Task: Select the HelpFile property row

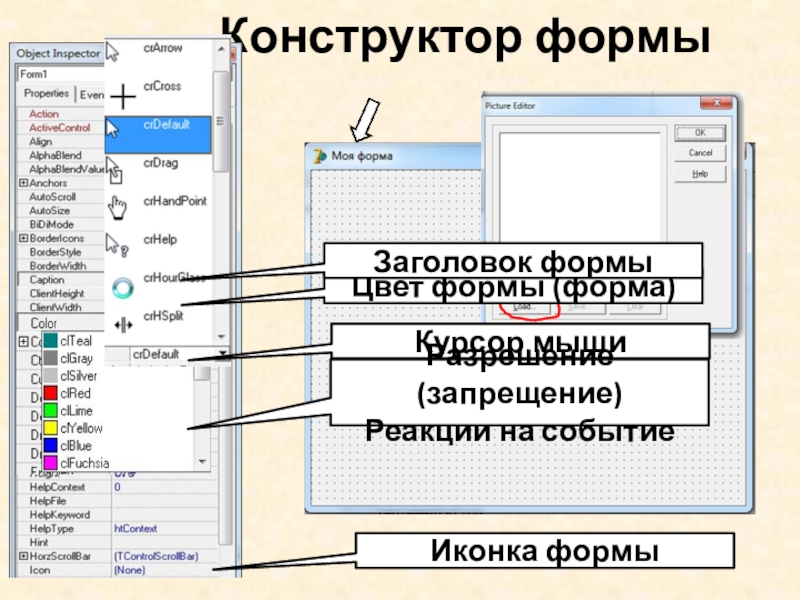Action: (118, 501)
